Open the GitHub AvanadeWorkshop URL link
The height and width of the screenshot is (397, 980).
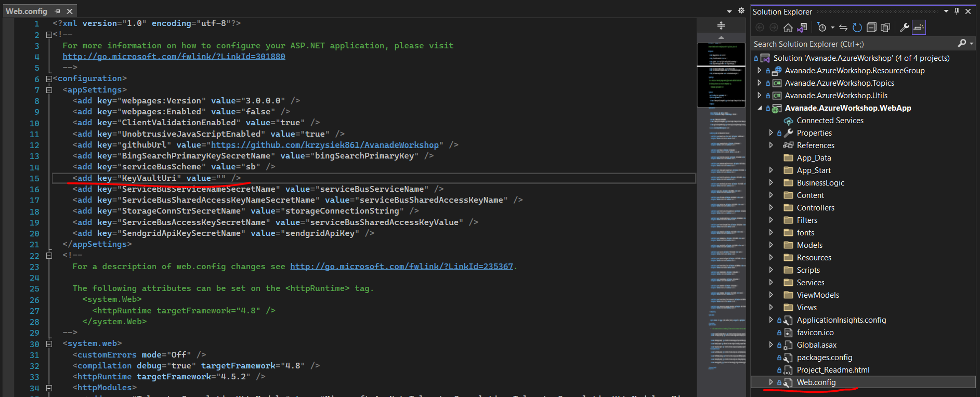[x=325, y=145]
